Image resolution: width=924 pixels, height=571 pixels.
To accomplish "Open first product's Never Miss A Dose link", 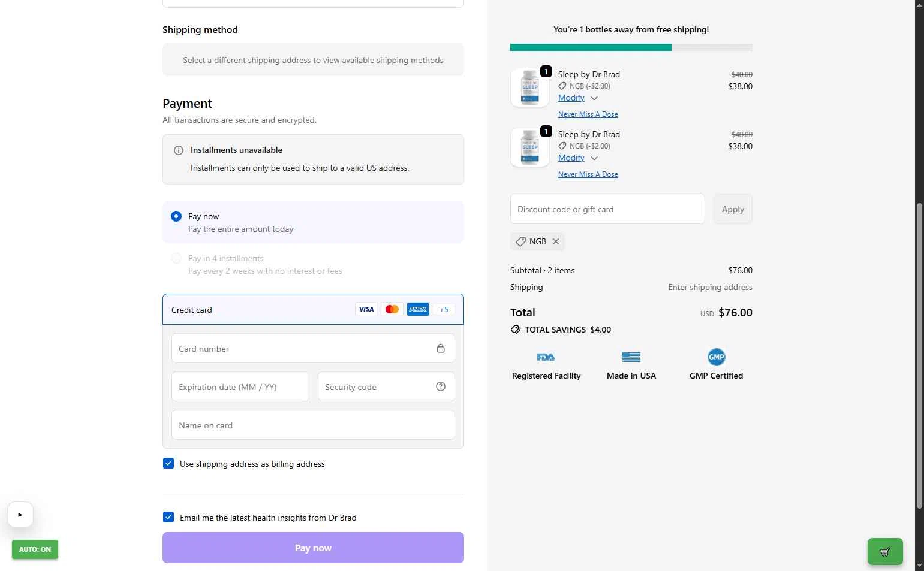I will 588,114.
